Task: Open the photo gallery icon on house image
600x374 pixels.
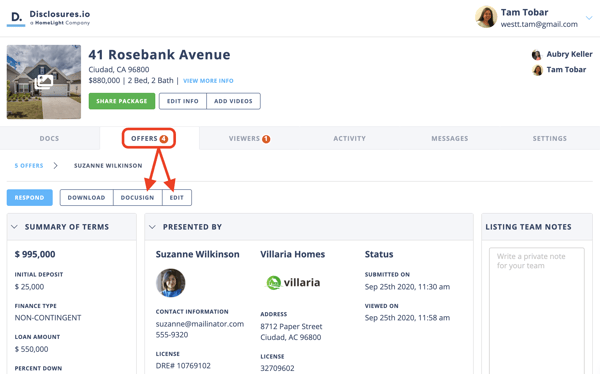Action: pos(44,82)
